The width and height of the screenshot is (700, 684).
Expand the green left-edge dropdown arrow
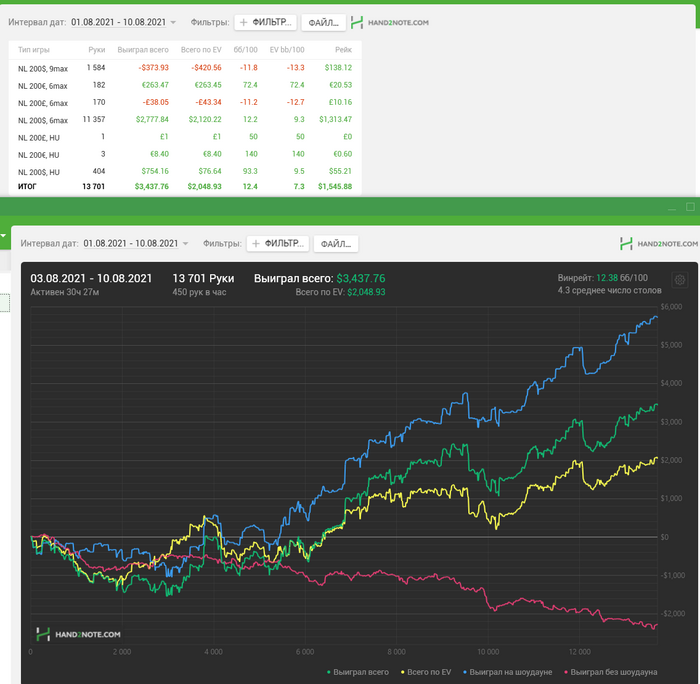point(3,235)
